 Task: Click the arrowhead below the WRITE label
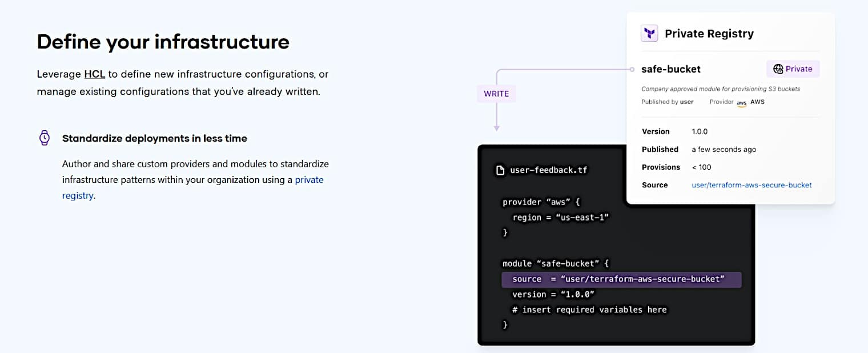point(496,129)
